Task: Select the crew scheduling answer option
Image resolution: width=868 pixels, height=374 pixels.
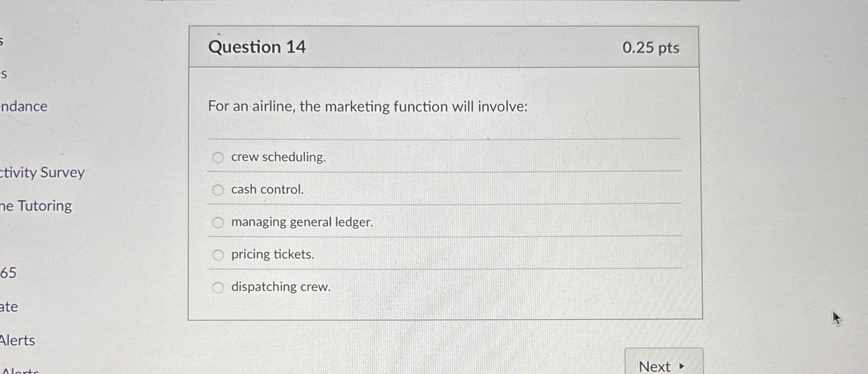Action: tap(219, 158)
